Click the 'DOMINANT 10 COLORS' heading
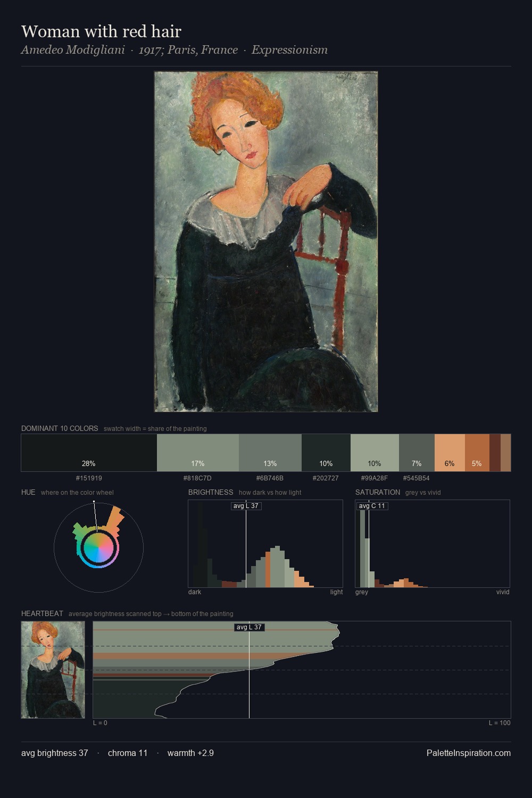This screenshot has height=798, width=532. point(60,428)
